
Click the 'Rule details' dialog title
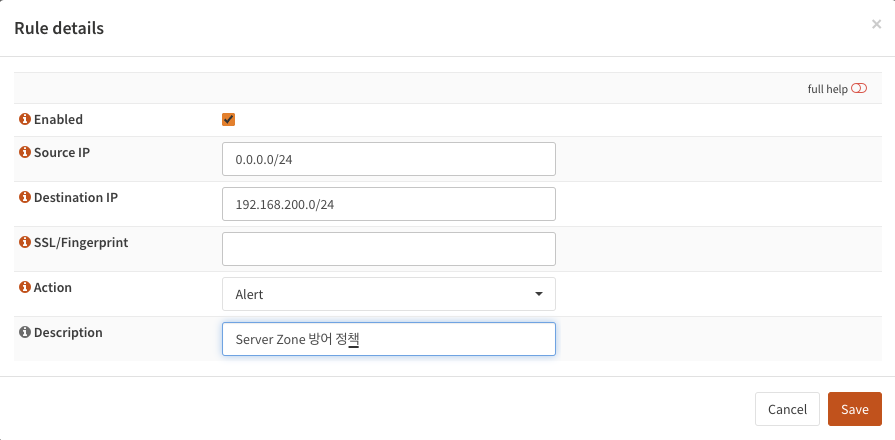click(59, 28)
